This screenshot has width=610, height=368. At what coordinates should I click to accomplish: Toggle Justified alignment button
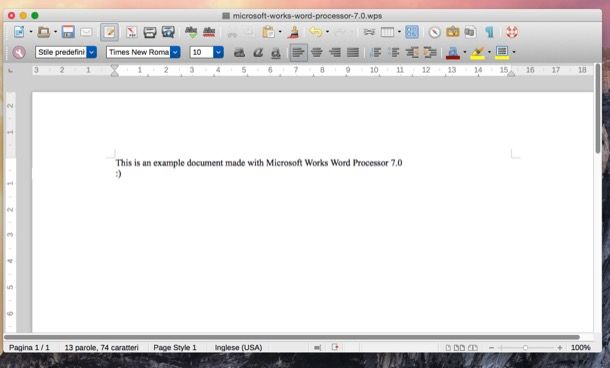pyautogui.click(x=353, y=52)
